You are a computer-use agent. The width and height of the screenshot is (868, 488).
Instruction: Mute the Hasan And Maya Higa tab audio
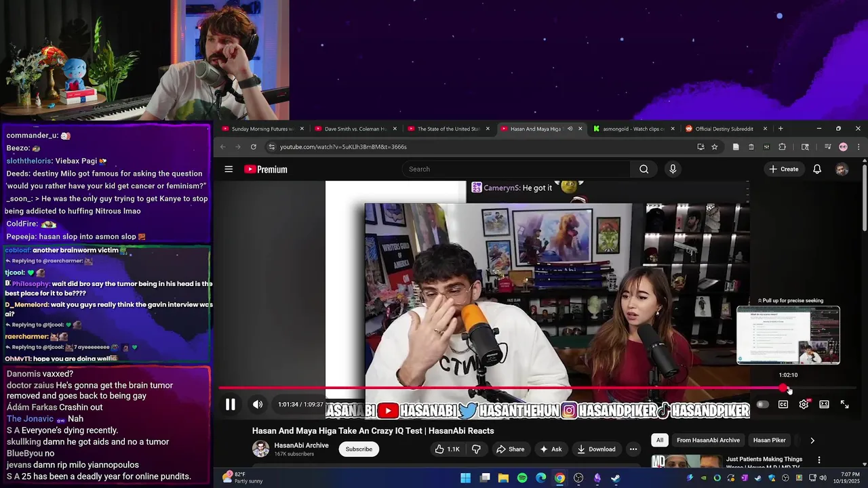pyautogui.click(x=570, y=129)
